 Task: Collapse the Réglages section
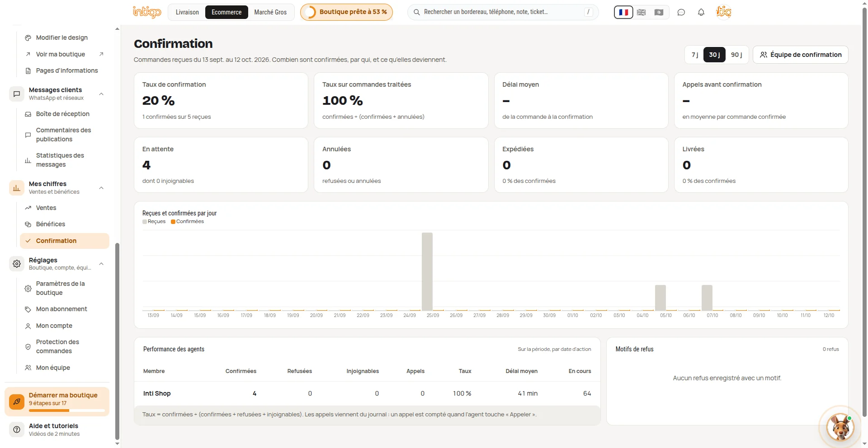pos(101,264)
